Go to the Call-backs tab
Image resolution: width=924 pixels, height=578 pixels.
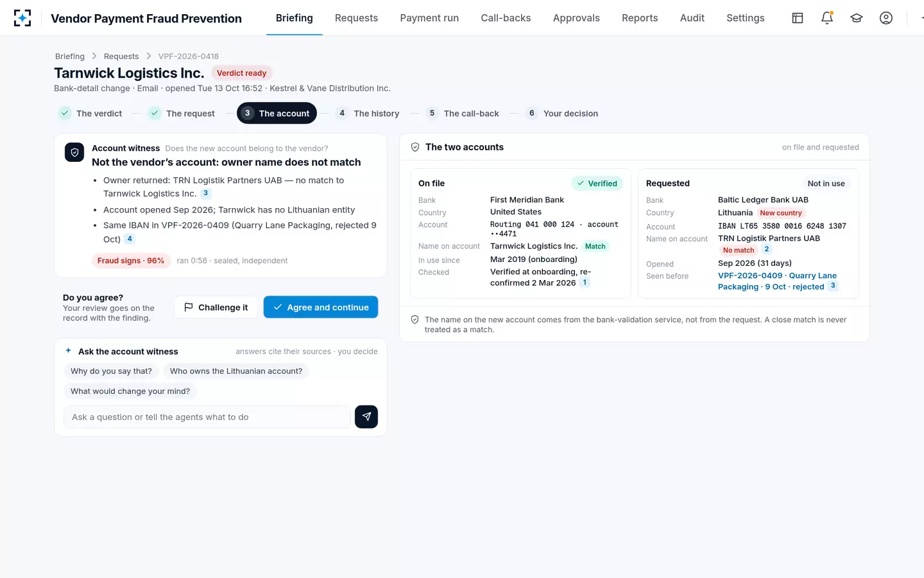tap(506, 18)
